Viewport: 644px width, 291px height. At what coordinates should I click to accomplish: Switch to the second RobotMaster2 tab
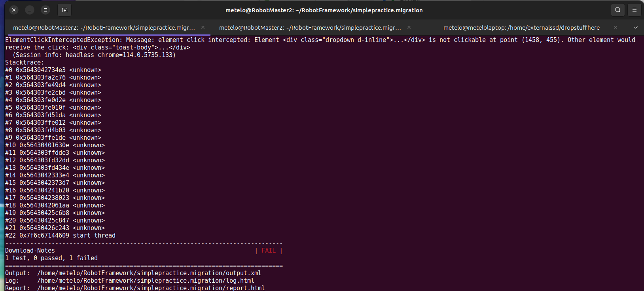tap(310, 28)
